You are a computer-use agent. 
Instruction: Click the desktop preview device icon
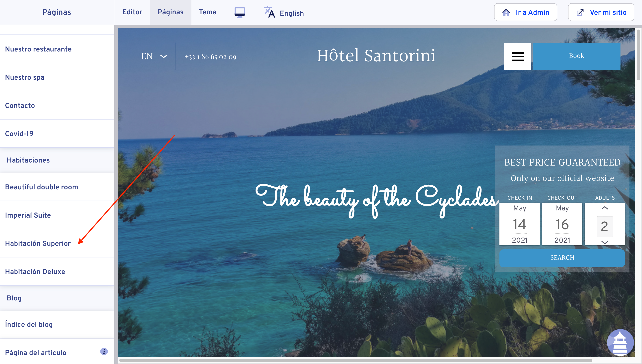click(x=240, y=13)
